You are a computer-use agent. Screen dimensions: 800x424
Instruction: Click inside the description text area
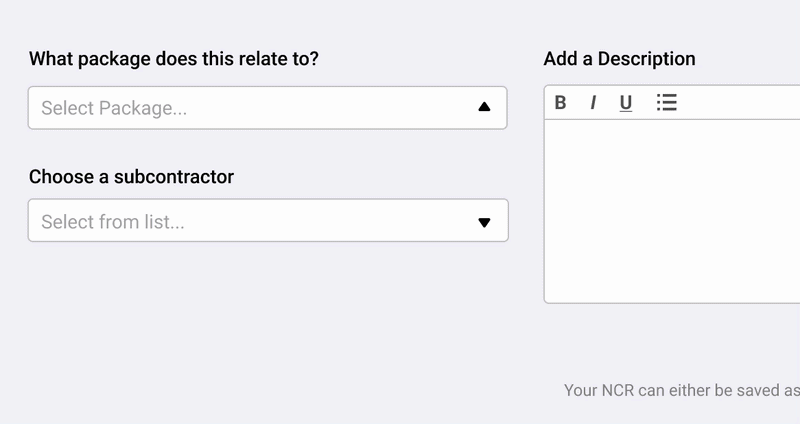coord(672,210)
